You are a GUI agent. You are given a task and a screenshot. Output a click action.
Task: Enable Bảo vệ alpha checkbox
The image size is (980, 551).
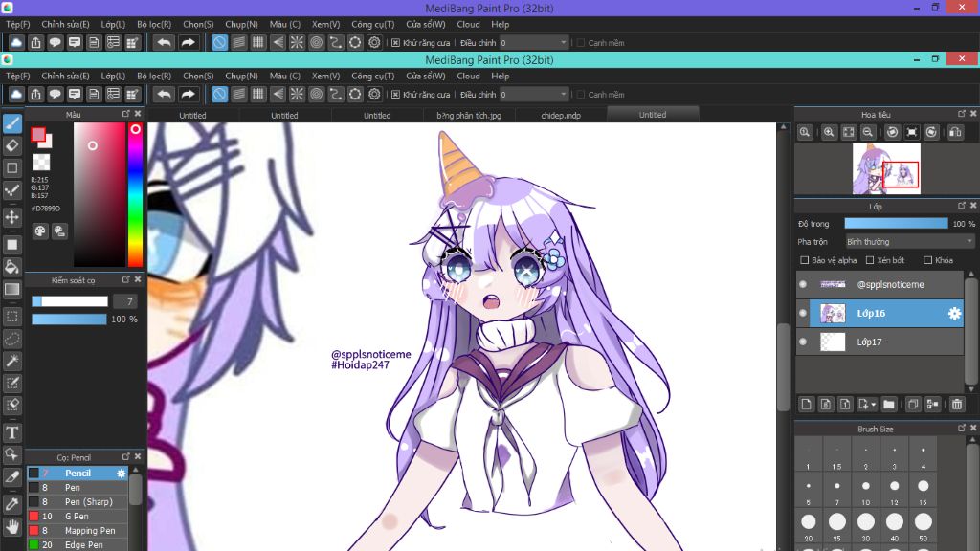[804, 260]
